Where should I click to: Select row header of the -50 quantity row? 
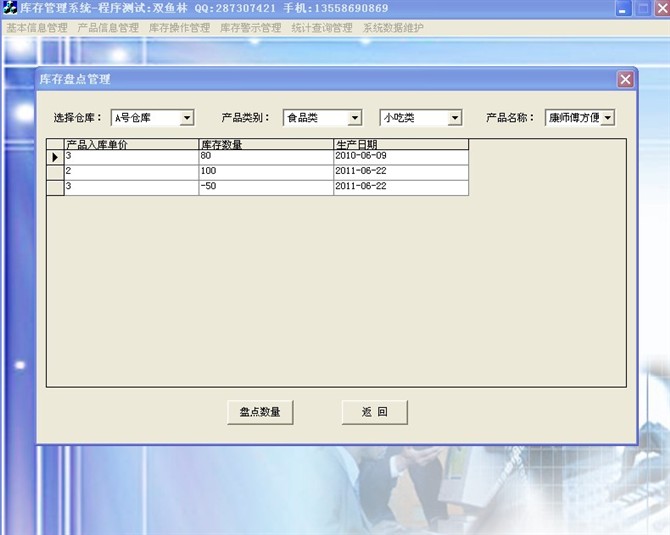click(55, 188)
